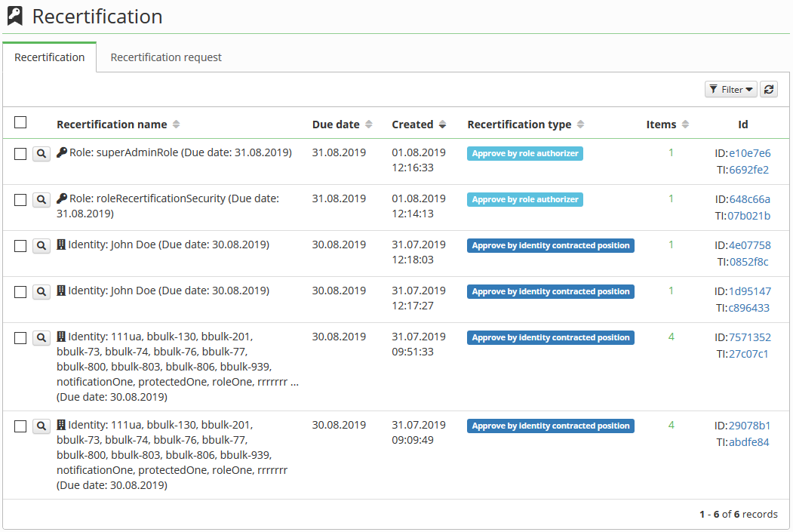This screenshot has height=532, width=793.
Task: Click 'Approve by role authorizer' badge for superAdminRole
Action: (525, 154)
